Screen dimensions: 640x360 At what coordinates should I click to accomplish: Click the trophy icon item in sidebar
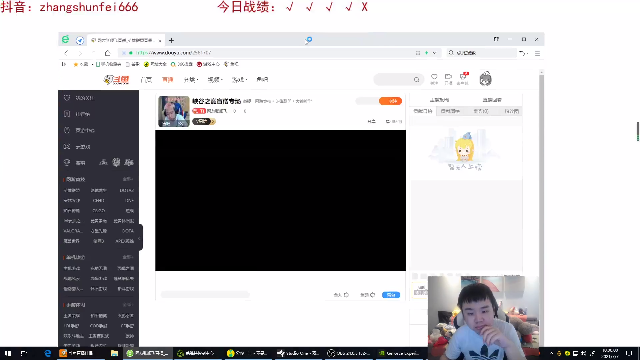click(x=75, y=162)
